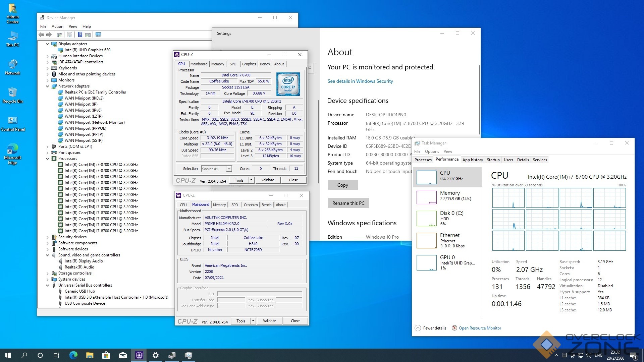Viewport: 644px width, 362px height.
Task: Click the Rename this PC button
Action: [348, 203]
